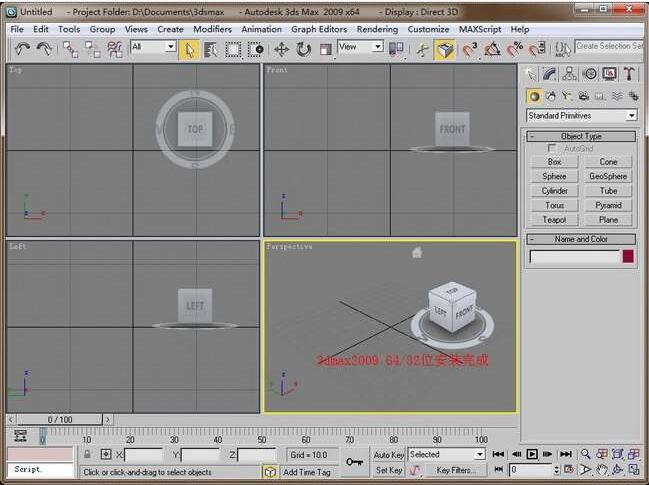The width and height of the screenshot is (649, 485).
Task: Click the Undo arrow in the toolbar
Action: (21, 48)
